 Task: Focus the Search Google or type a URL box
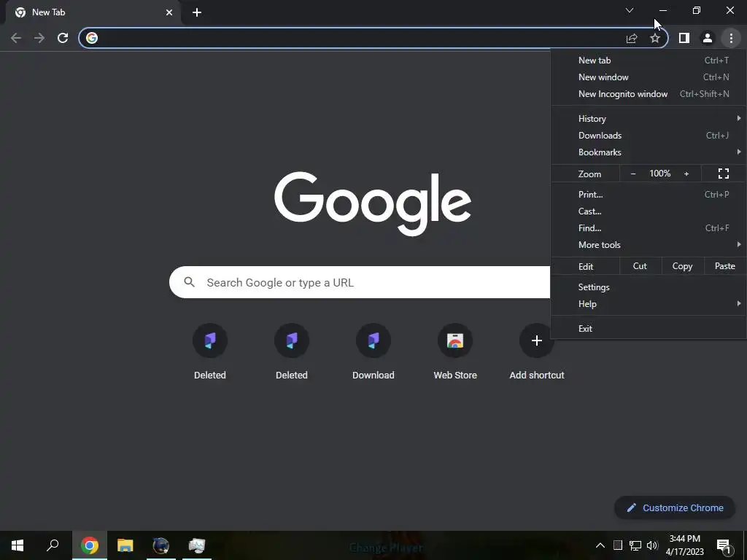point(360,282)
